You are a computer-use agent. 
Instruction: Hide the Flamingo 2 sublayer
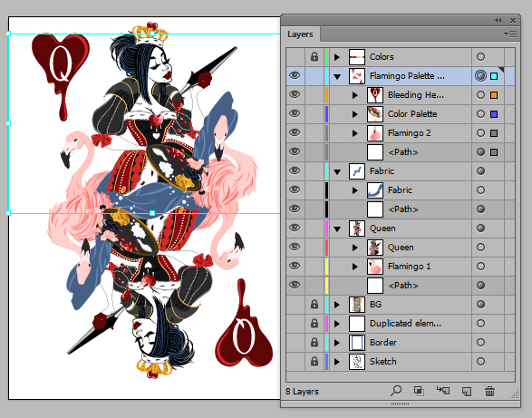(295, 132)
